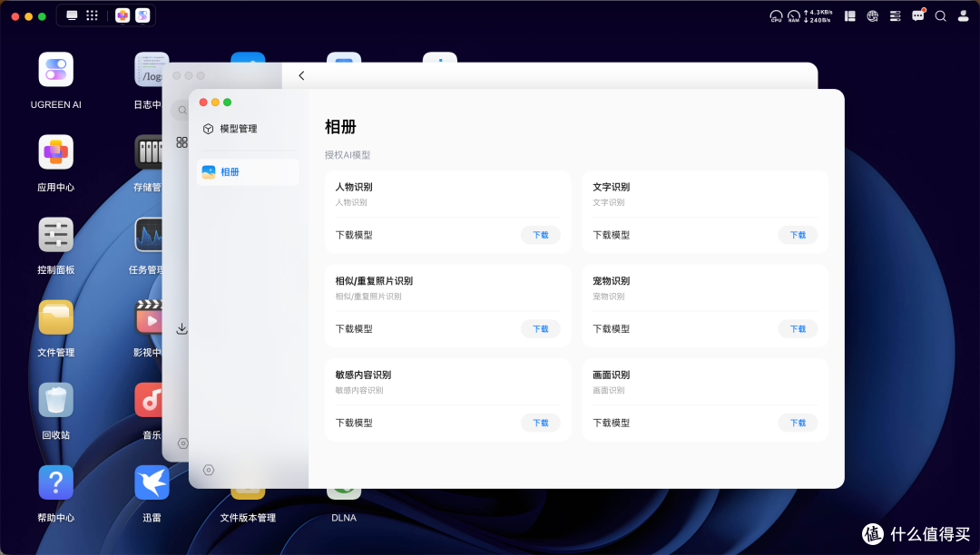Download the 宠物识别 model
Image resolution: width=980 pixels, height=555 pixels.
(x=799, y=329)
